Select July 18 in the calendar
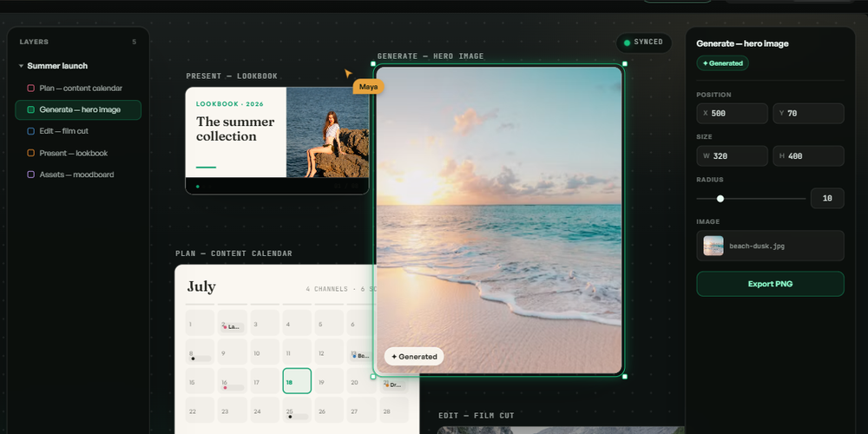Image resolution: width=868 pixels, height=434 pixels. (297, 381)
